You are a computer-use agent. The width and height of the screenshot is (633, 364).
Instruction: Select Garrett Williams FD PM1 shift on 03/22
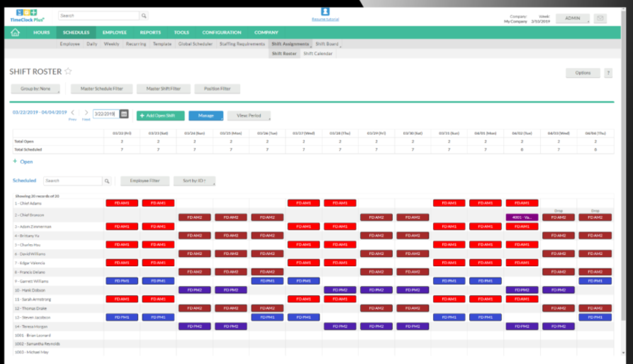122,281
